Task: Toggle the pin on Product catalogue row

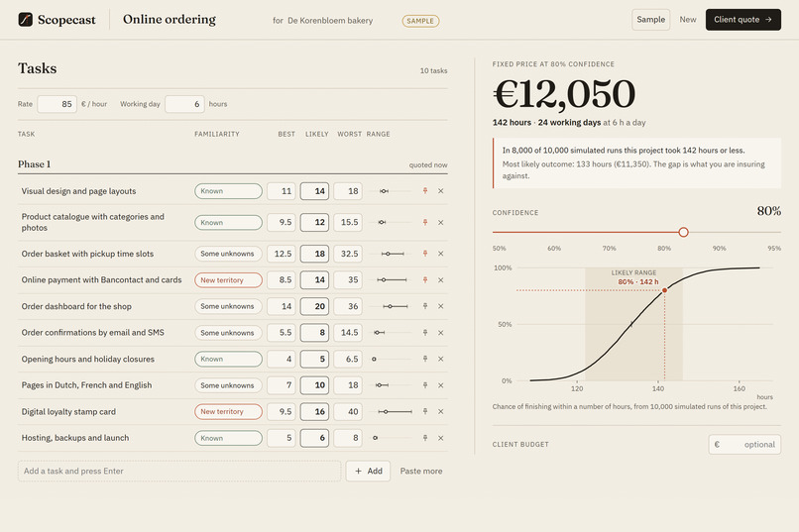Action: click(425, 223)
